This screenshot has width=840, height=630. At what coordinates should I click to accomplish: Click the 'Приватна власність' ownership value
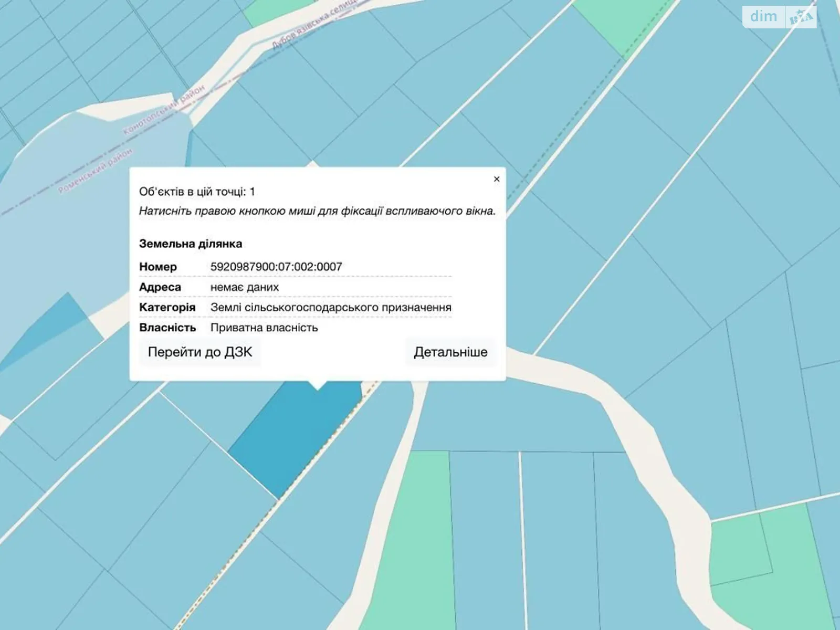[264, 328]
